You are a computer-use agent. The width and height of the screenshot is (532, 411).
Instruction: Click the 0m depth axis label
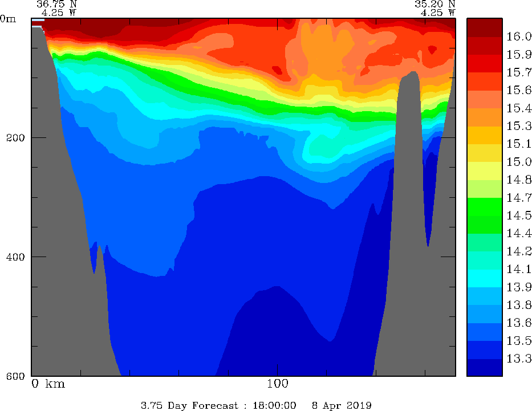click(x=8, y=19)
